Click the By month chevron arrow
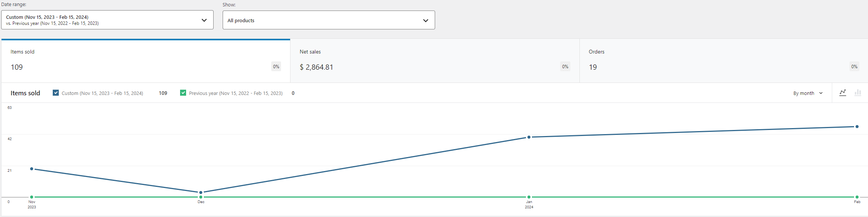 point(821,93)
